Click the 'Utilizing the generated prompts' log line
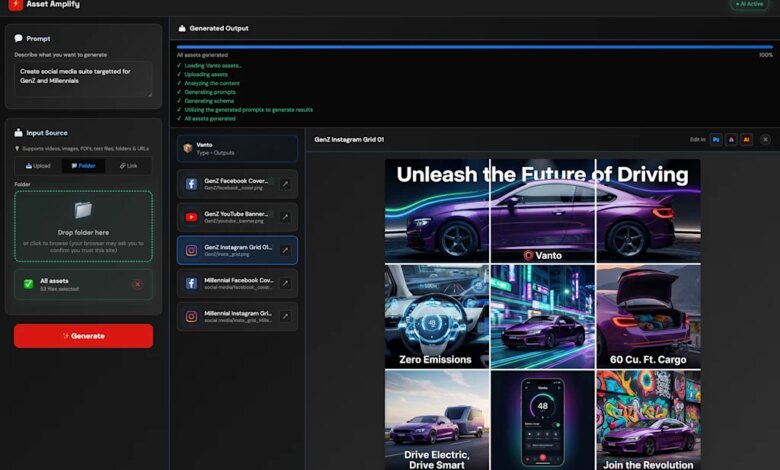780x470 pixels. 248,110
